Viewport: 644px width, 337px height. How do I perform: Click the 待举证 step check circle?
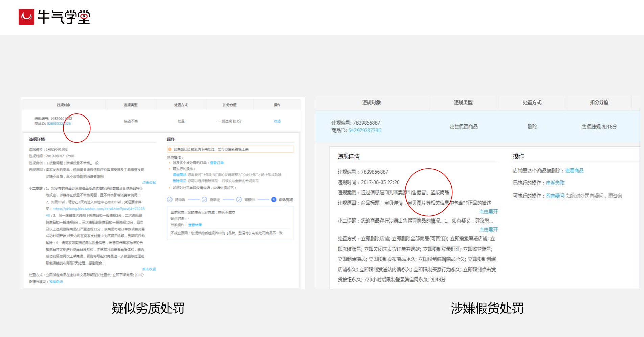pos(204,199)
